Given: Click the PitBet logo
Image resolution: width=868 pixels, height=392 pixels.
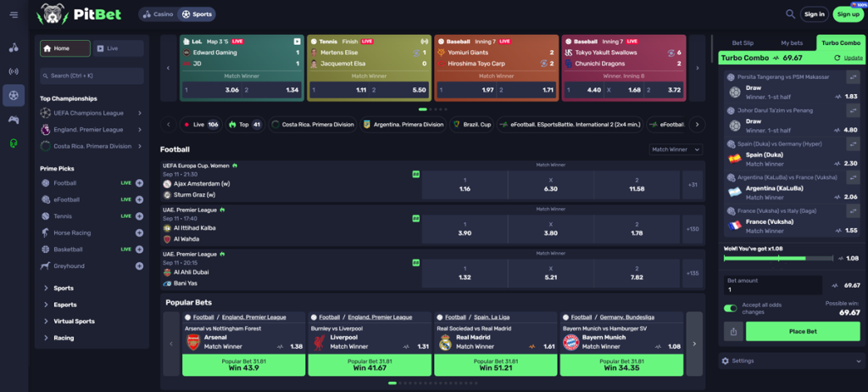Looking at the screenshot, I should tap(79, 14).
